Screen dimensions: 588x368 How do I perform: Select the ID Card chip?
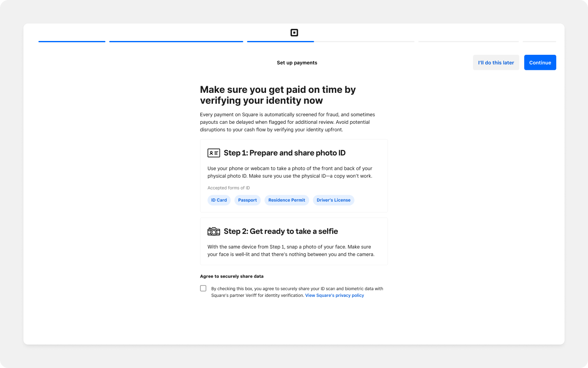219,200
